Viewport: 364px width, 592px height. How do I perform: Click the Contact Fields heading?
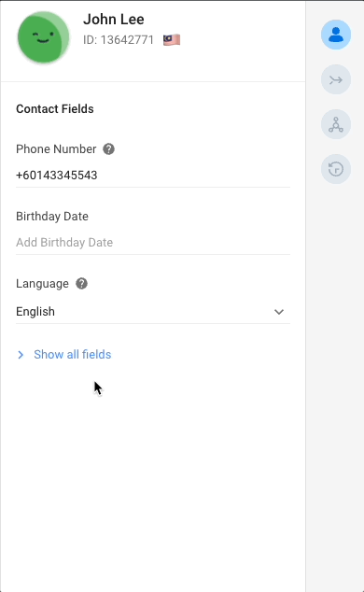pyautogui.click(x=55, y=108)
